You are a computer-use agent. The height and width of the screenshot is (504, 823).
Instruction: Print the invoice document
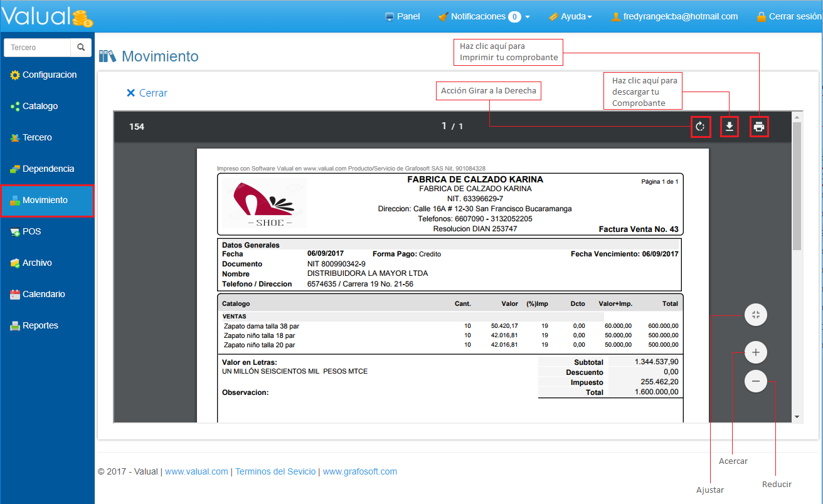(759, 127)
